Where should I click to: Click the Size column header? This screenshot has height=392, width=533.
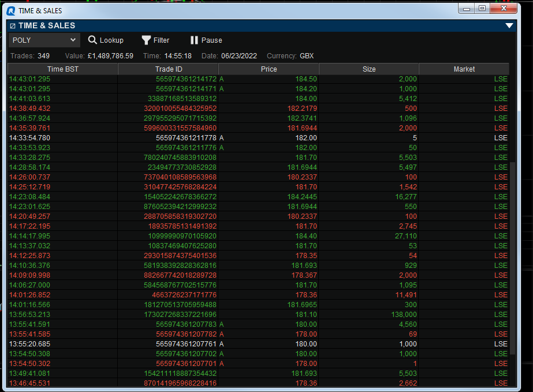click(x=369, y=69)
